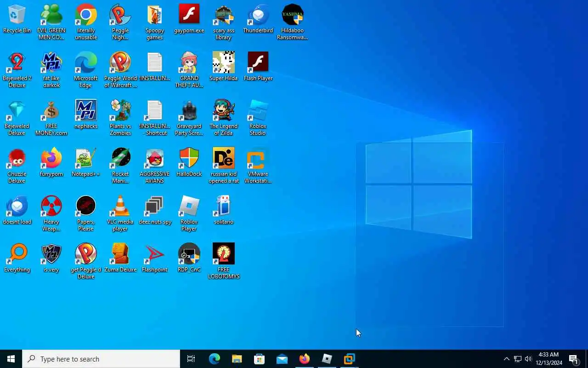Viewport: 588px width, 368px height.
Task: Switch to Firefox on the taskbar
Action: click(x=304, y=359)
